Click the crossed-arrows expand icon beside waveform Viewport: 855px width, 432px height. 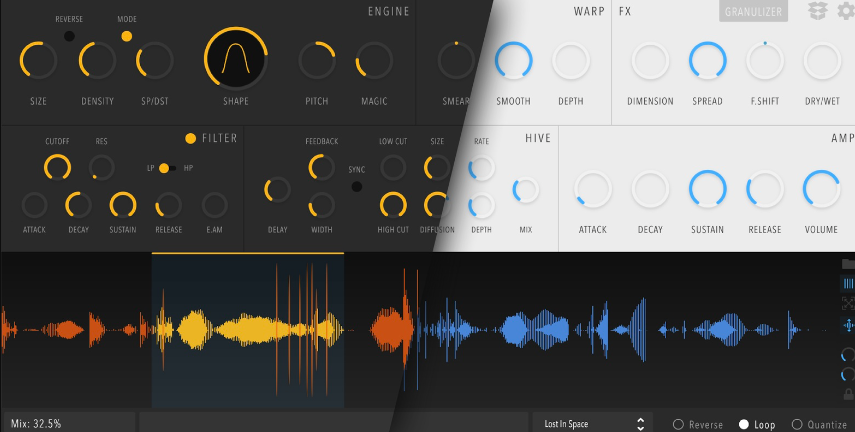(x=848, y=303)
